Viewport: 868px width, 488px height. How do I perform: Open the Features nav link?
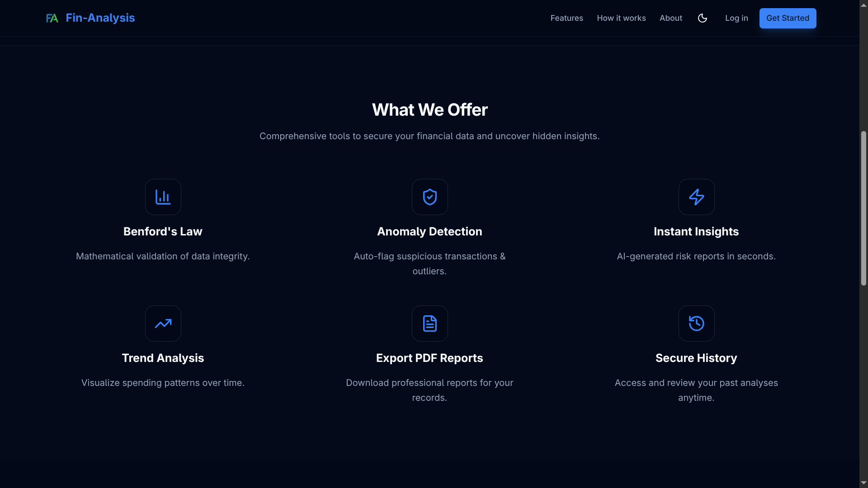tap(566, 18)
